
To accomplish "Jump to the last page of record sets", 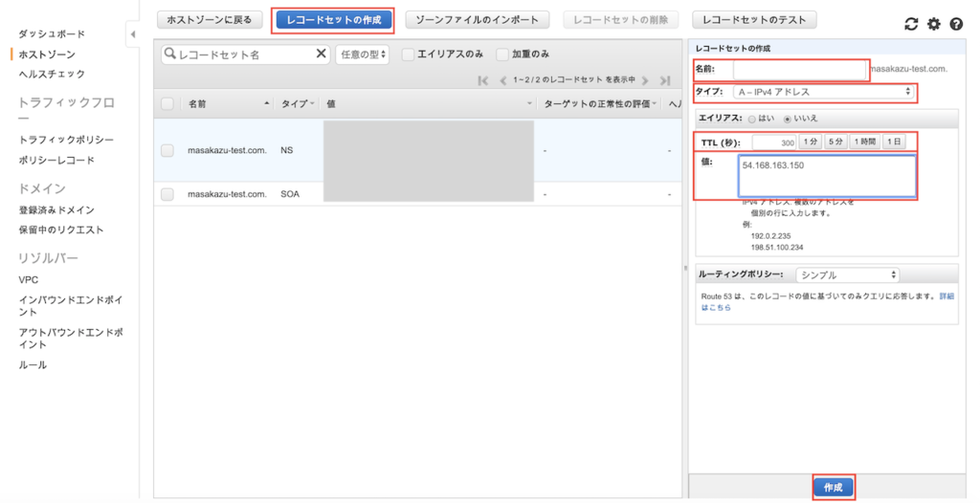I will [x=665, y=80].
